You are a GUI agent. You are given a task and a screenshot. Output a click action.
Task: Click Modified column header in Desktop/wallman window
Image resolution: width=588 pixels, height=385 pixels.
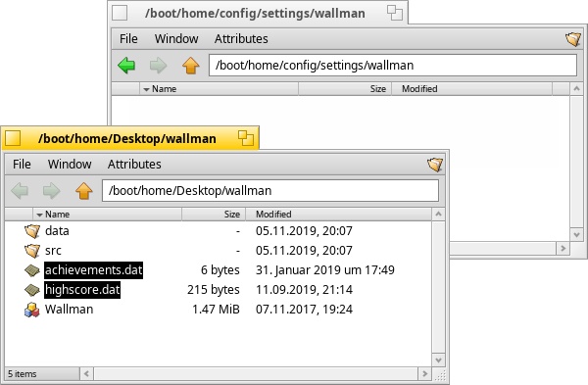pos(338,215)
